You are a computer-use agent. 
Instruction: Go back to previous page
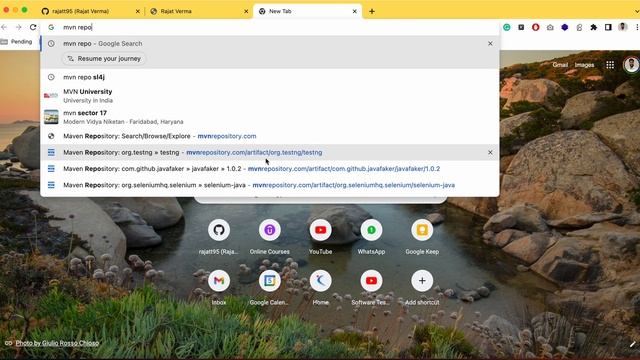click(4, 27)
